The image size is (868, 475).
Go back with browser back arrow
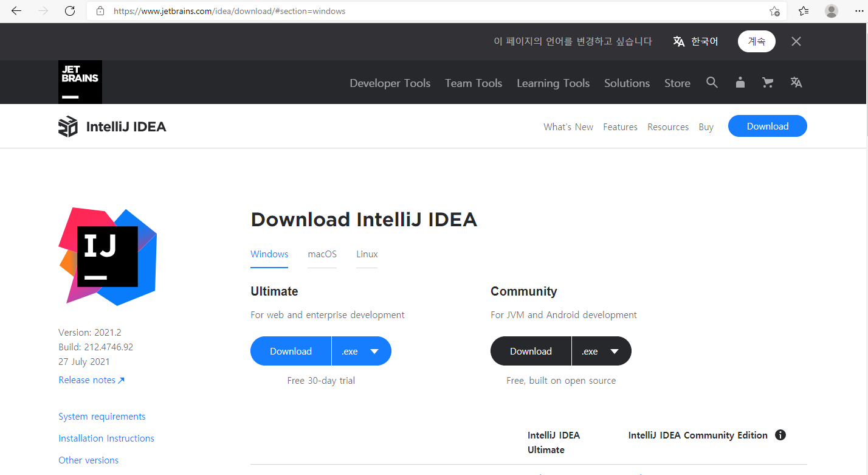(x=16, y=11)
